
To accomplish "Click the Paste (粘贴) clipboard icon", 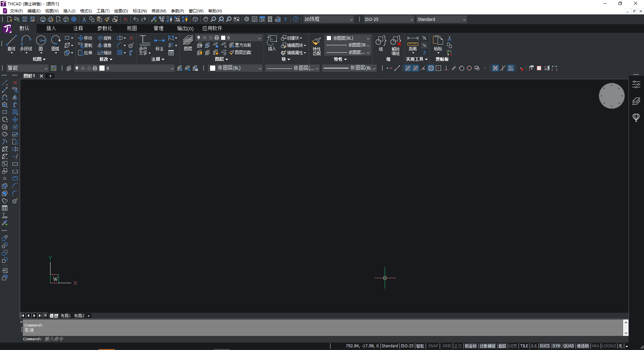I will click(x=438, y=43).
